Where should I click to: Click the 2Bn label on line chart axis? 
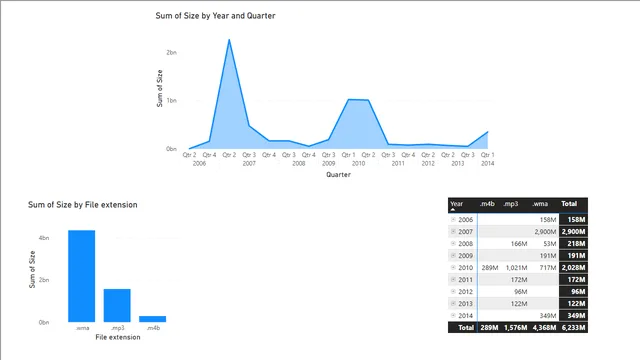click(171, 52)
